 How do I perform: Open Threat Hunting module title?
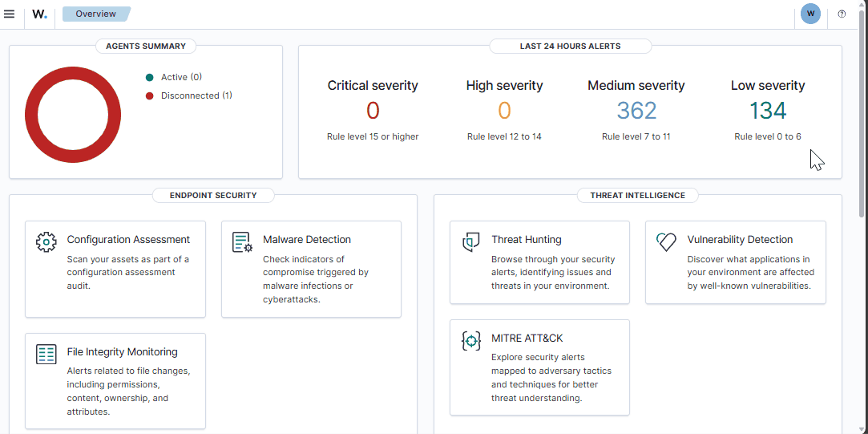527,239
